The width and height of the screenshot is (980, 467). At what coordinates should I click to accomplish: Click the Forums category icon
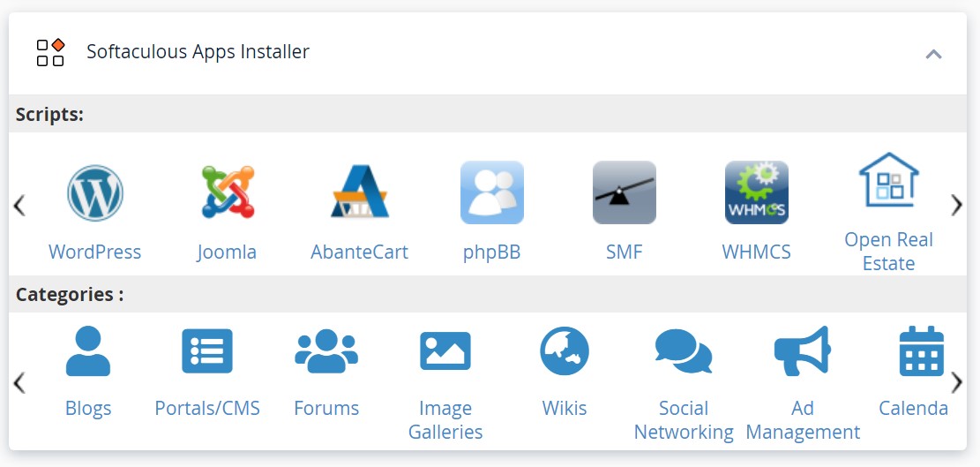pos(326,350)
